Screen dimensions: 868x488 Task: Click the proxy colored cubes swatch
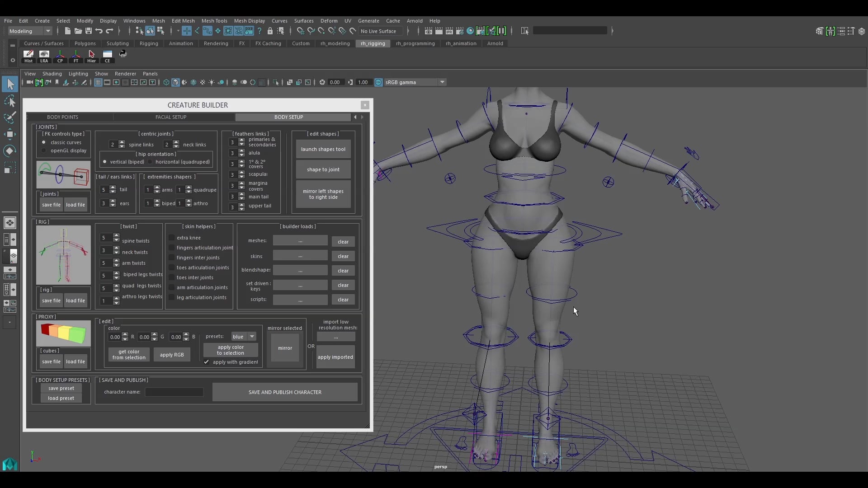click(x=63, y=333)
